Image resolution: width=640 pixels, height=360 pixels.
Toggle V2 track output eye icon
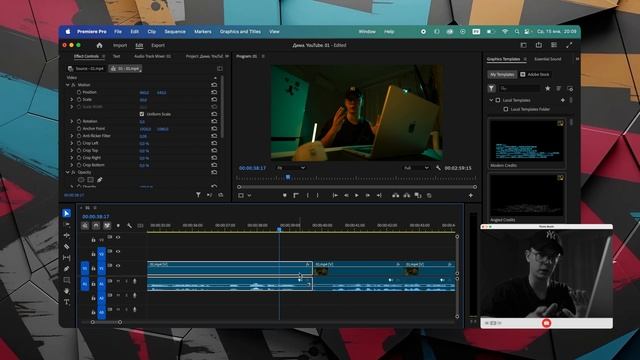(x=118, y=251)
